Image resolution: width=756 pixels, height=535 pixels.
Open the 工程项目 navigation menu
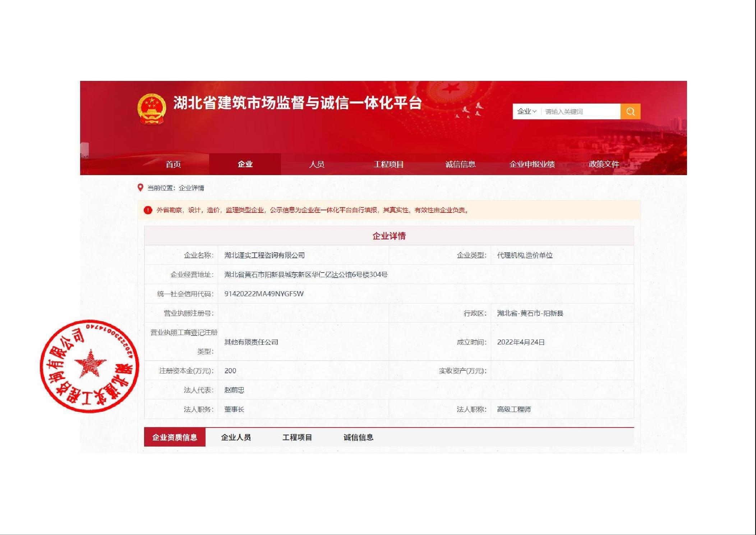coord(388,164)
